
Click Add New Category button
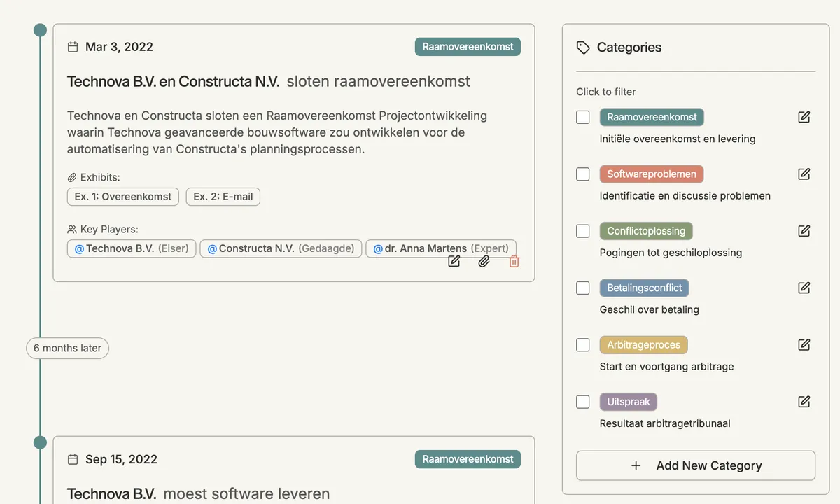click(x=696, y=465)
